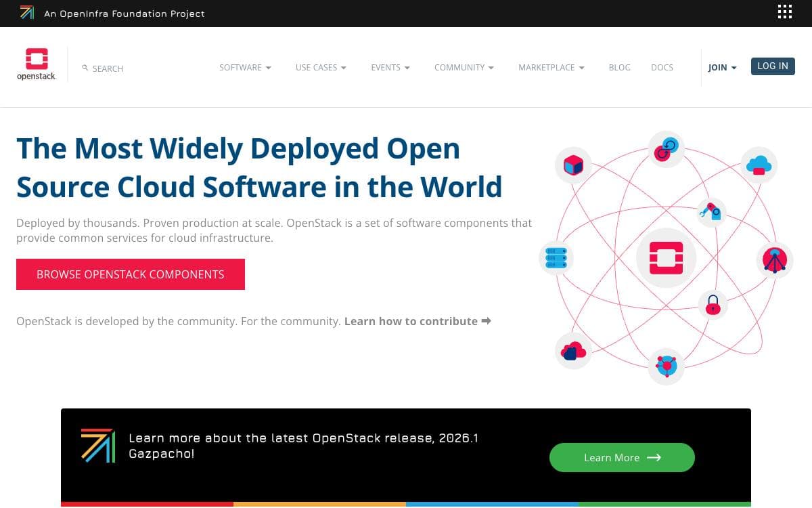Click An OpenInfra Foundation Project text
This screenshot has width=812, height=508.
(x=125, y=14)
